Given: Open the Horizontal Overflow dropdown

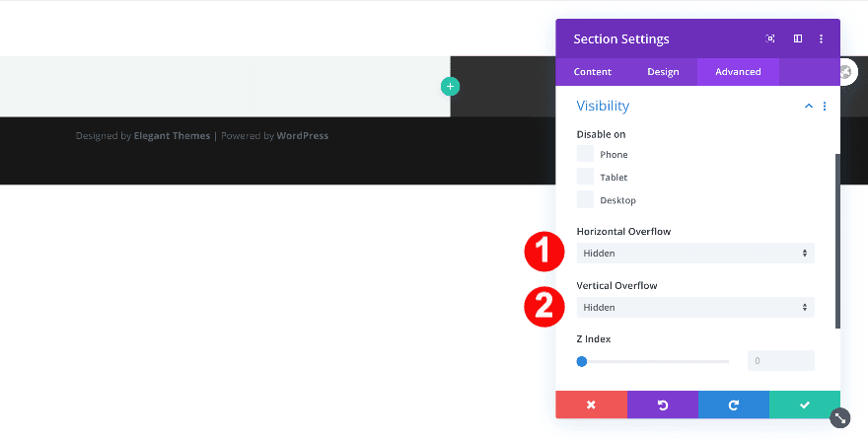Looking at the screenshot, I should tap(695, 254).
